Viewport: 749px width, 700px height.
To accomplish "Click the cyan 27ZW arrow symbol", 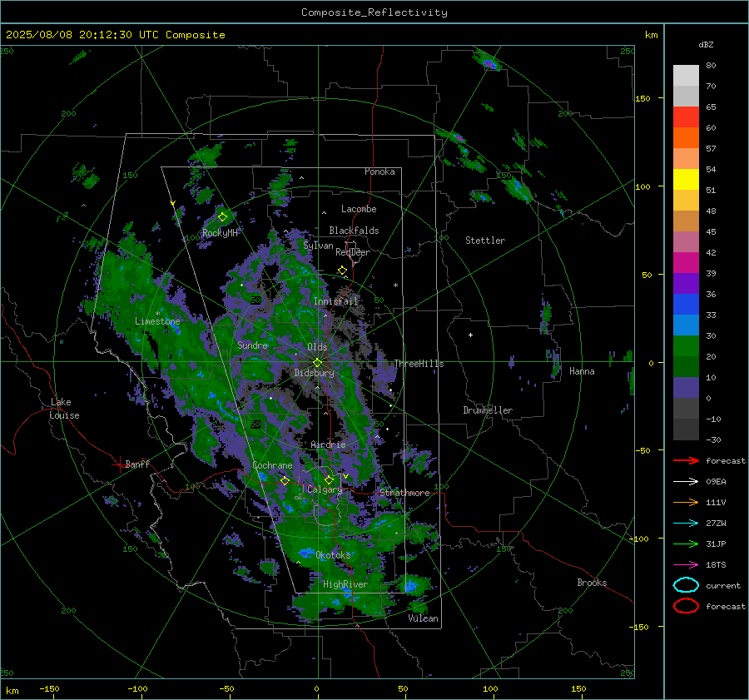I will tap(686, 524).
